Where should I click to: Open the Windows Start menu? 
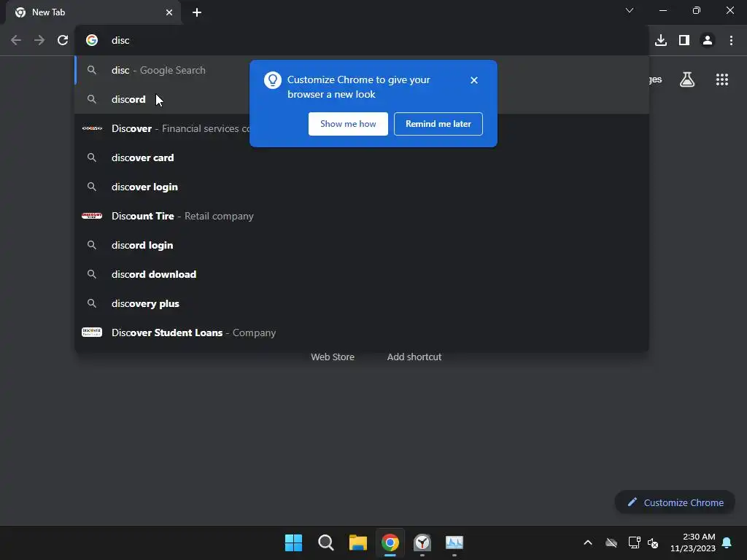click(293, 542)
